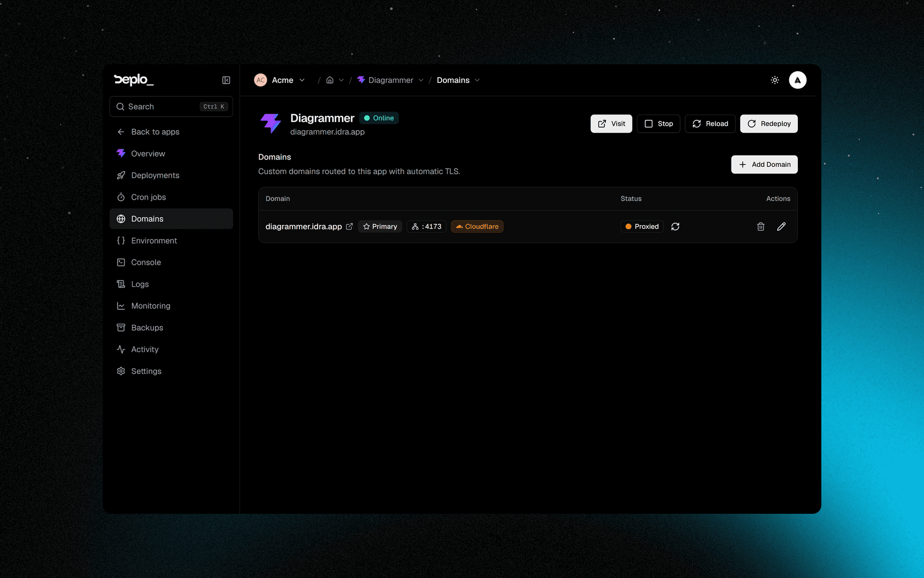The height and width of the screenshot is (578, 924).
Task: Click the Online status badge
Action: pyautogui.click(x=379, y=118)
